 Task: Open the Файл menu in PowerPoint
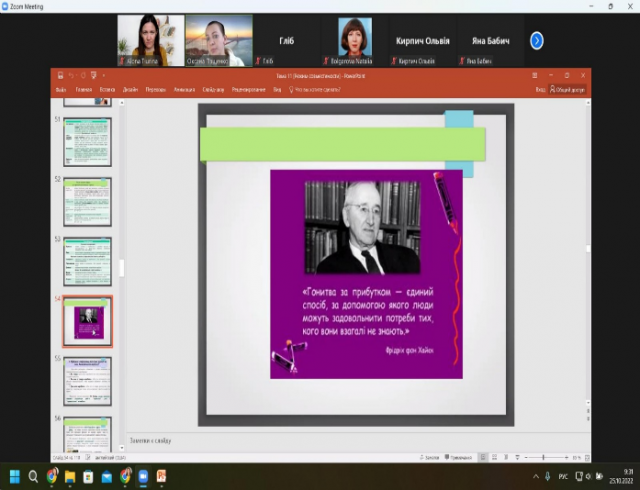point(61,89)
